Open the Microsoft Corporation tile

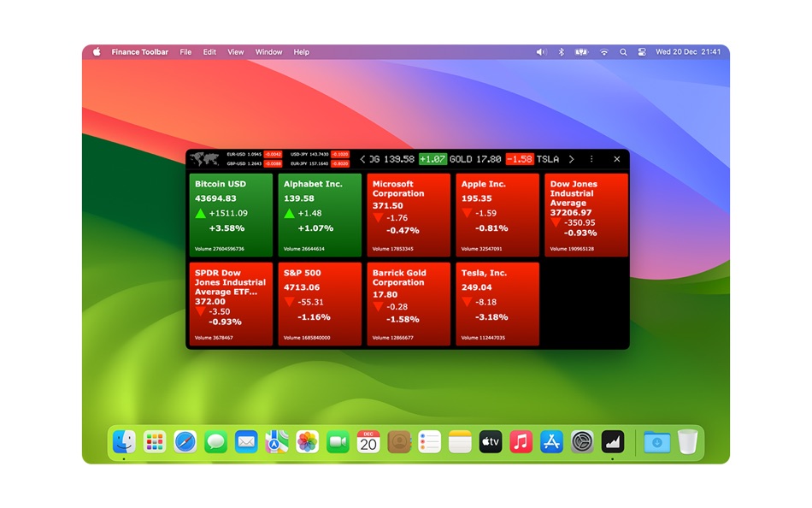tap(409, 215)
